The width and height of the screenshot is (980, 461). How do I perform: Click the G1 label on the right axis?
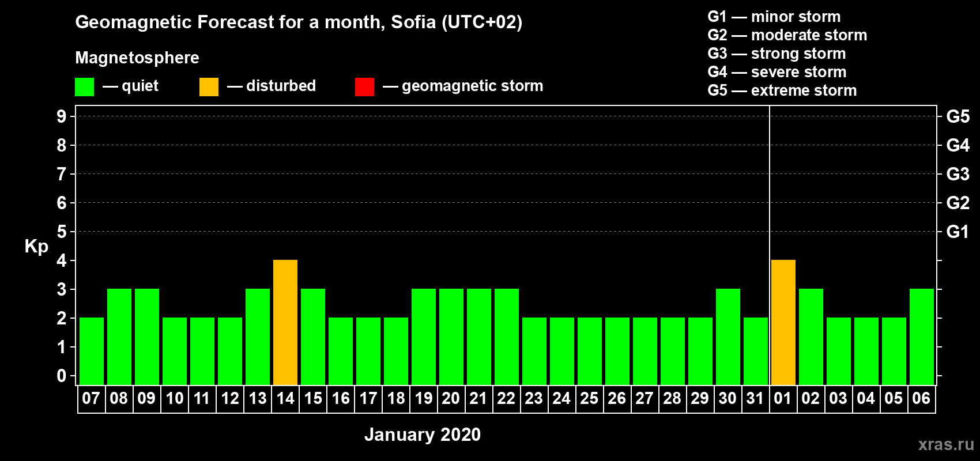(x=958, y=232)
